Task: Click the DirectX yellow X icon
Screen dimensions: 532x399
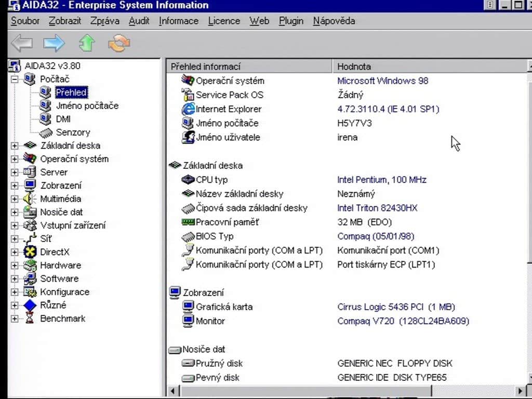Action: coord(30,252)
